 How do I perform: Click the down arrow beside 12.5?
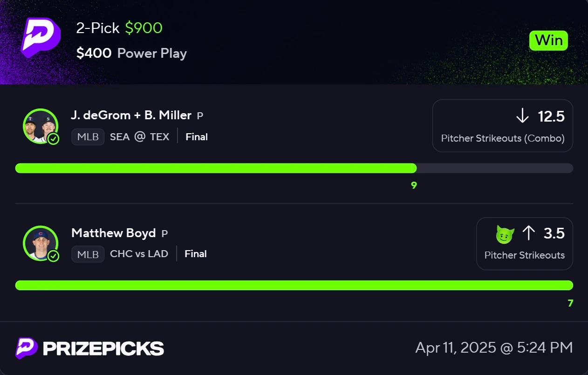click(x=522, y=116)
